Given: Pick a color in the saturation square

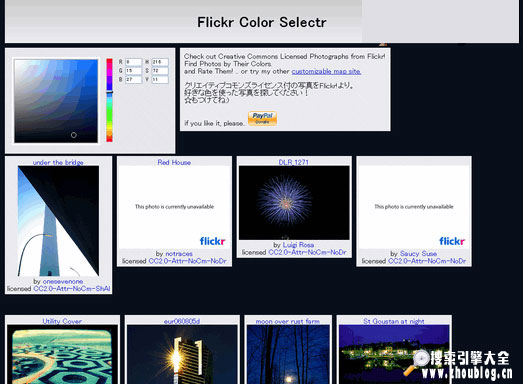Looking at the screenshot, I should (x=56, y=101).
